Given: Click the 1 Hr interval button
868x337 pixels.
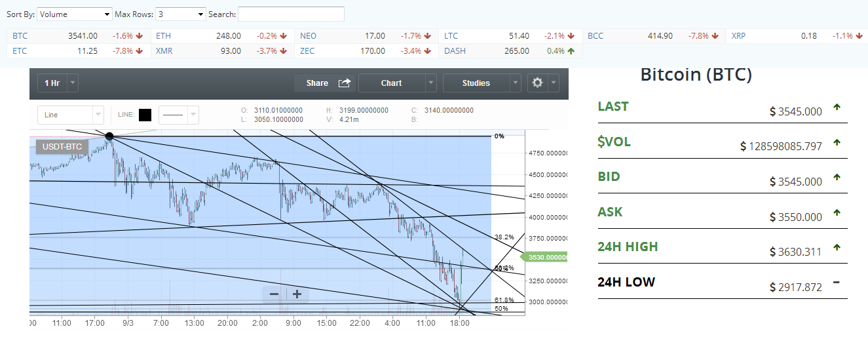Looking at the screenshot, I should coord(52,83).
